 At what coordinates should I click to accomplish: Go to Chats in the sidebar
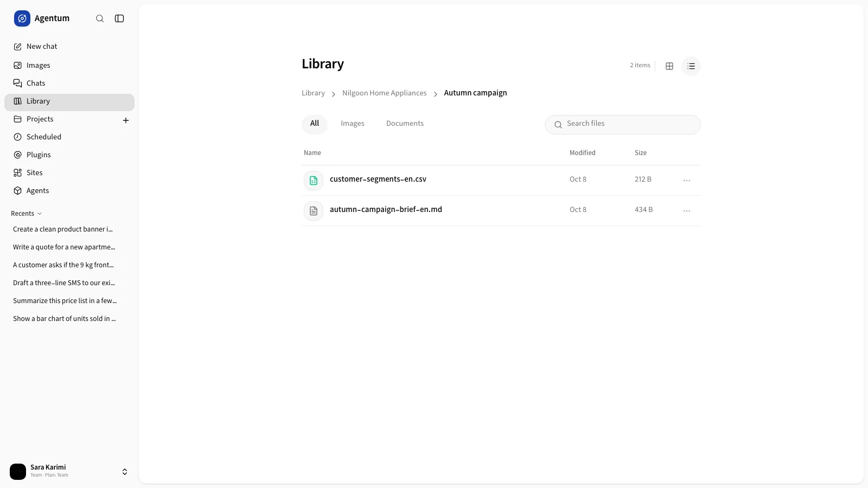tap(69, 84)
